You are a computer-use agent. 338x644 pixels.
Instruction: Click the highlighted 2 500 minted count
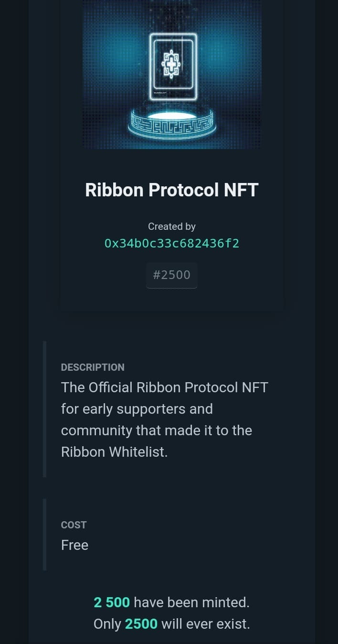pyautogui.click(x=112, y=602)
